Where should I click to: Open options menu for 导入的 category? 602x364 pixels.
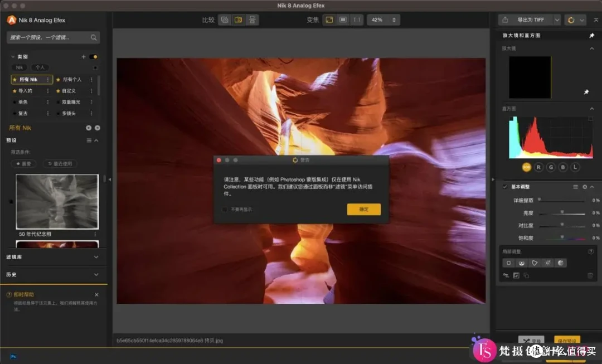tap(47, 91)
